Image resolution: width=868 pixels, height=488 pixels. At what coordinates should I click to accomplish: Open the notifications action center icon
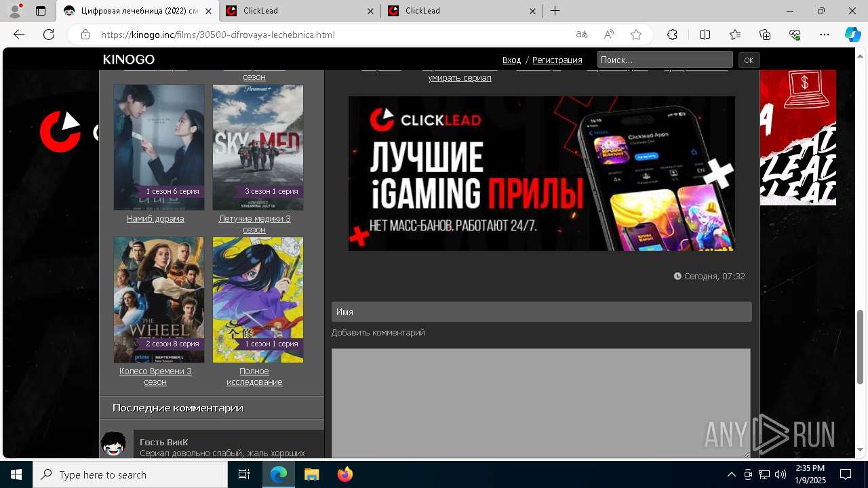point(846,474)
